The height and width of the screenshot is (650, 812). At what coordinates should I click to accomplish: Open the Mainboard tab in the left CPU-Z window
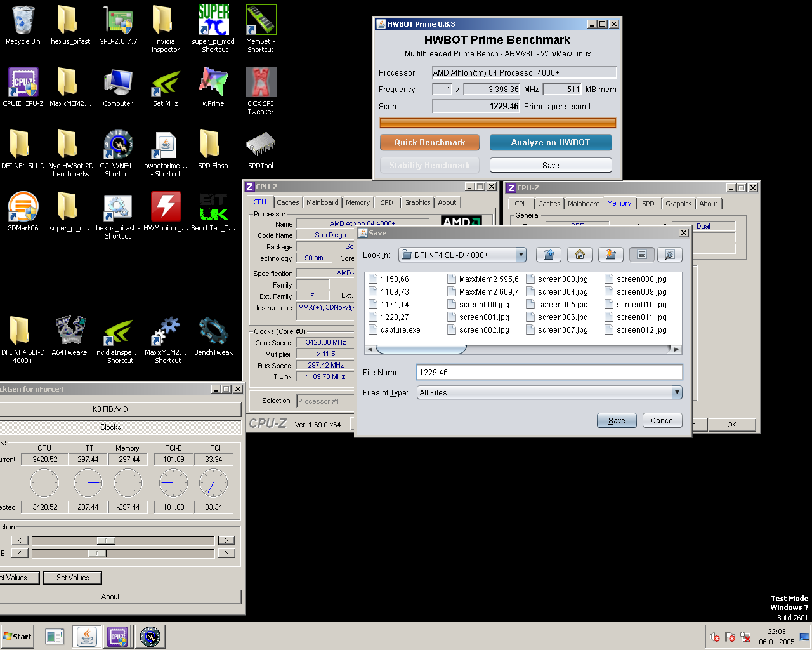coord(322,202)
